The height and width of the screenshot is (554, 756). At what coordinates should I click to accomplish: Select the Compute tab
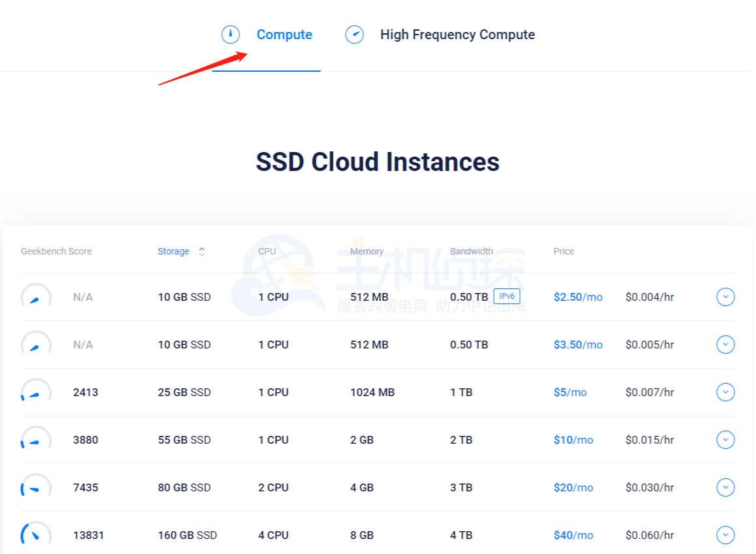284,35
